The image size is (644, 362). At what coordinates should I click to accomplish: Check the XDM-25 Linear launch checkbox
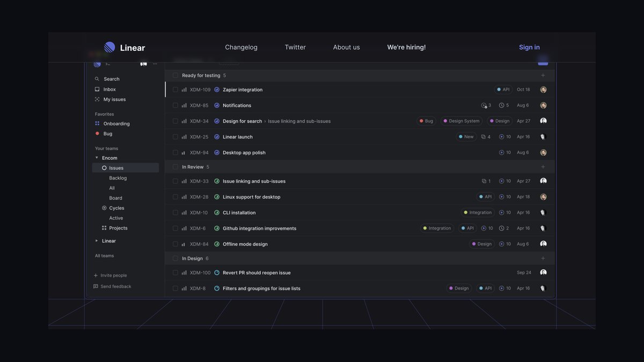[x=175, y=137]
